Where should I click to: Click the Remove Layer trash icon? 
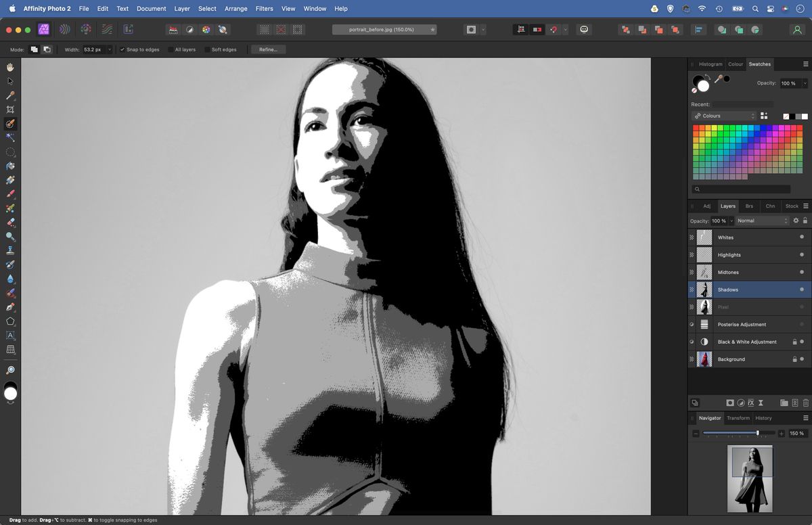click(805, 403)
